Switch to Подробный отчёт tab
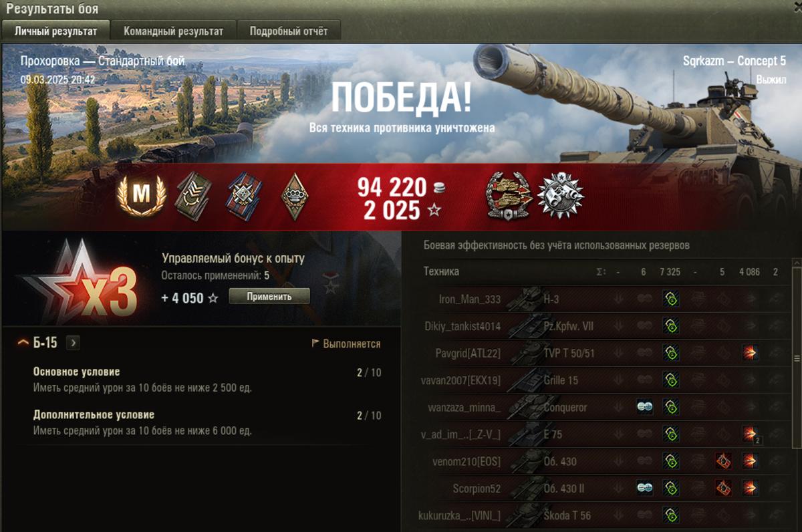 pyautogui.click(x=289, y=31)
